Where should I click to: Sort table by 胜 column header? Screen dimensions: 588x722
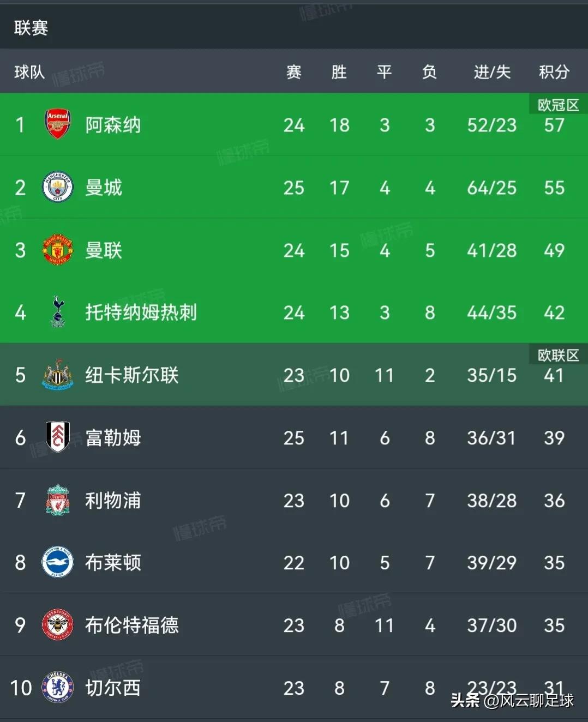[339, 72]
